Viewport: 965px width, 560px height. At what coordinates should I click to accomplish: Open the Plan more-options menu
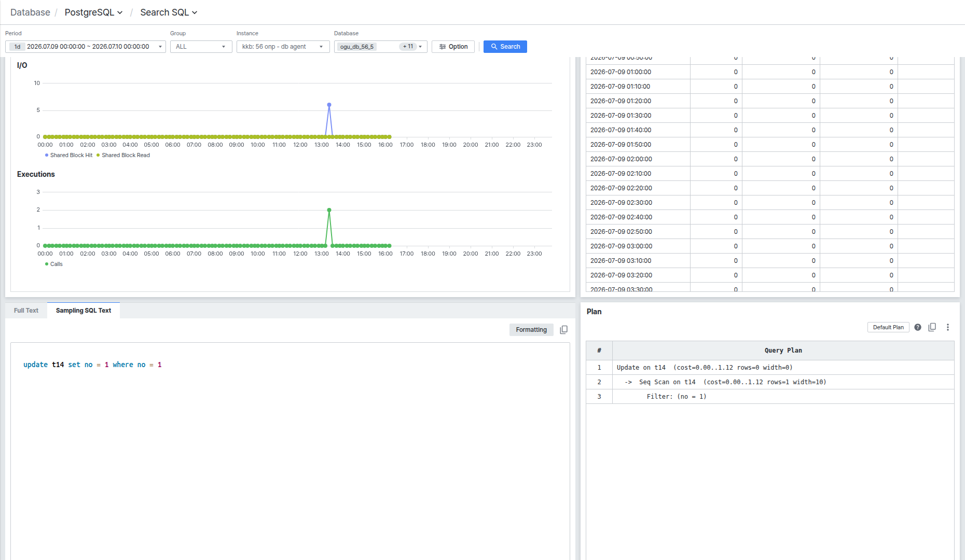948,327
